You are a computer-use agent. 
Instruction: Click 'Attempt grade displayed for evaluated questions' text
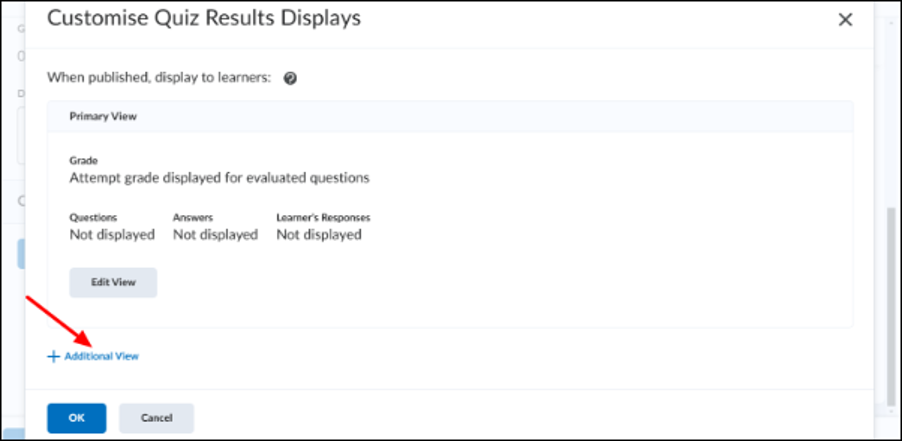coord(219,178)
